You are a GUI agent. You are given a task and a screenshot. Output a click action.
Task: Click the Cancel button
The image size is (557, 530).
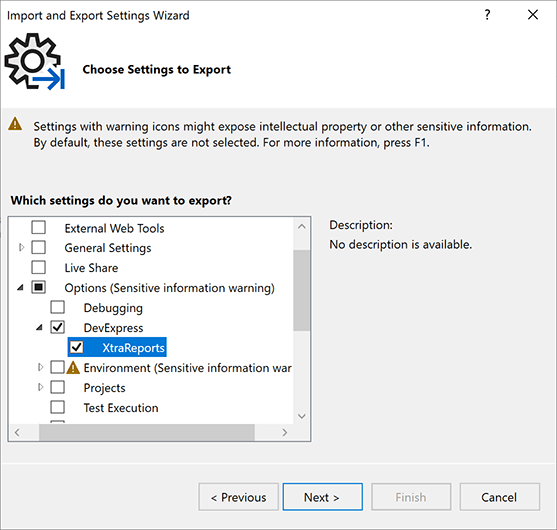pos(499,497)
